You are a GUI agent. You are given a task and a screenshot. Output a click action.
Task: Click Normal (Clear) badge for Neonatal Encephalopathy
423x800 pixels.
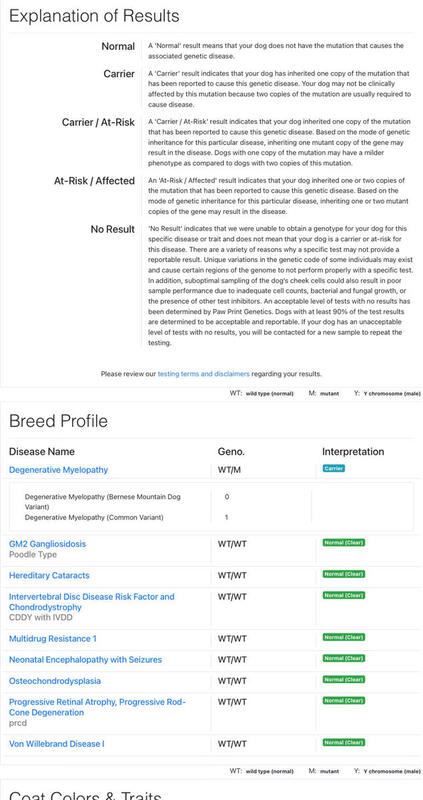pos(344,658)
